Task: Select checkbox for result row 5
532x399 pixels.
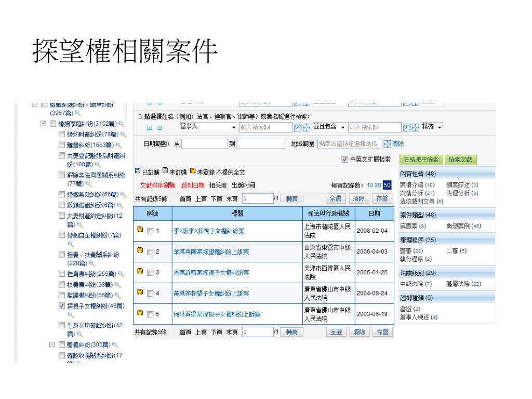Action: point(150,314)
